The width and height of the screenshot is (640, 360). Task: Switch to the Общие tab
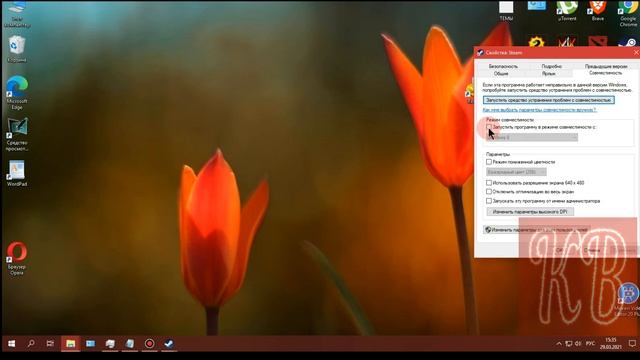501,73
